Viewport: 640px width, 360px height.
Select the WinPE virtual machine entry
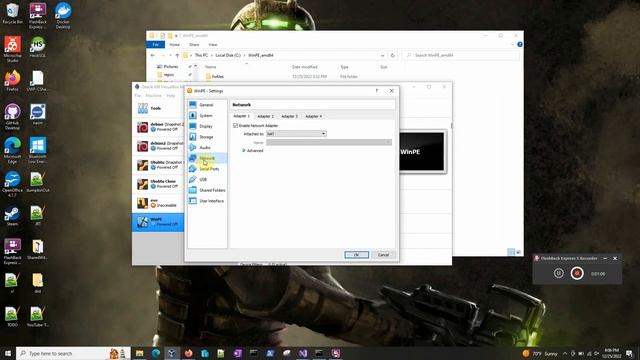click(x=158, y=222)
